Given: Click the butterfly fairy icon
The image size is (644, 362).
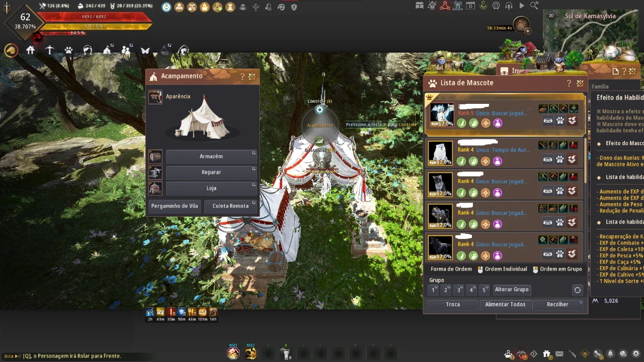Looking at the screenshot, I should pyautogui.click(x=145, y=50).
